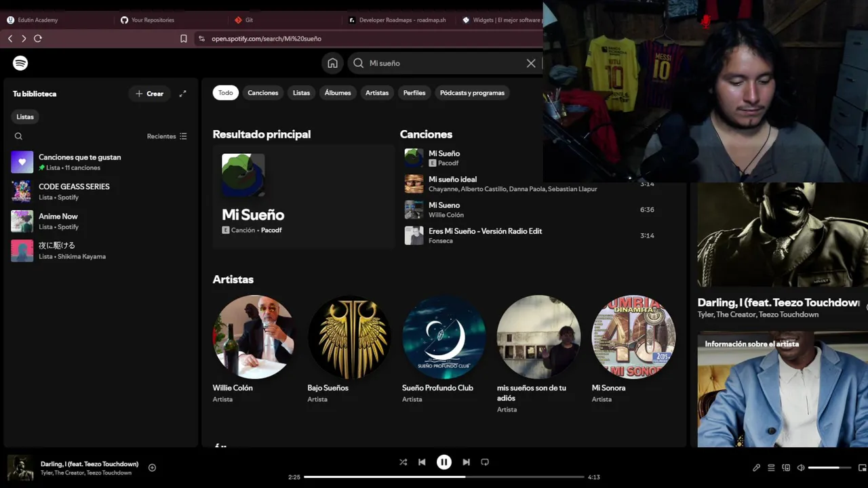This screenshot has height=488, width=868.
Task: Toggle shuffle playback
Action: (403, 462)
